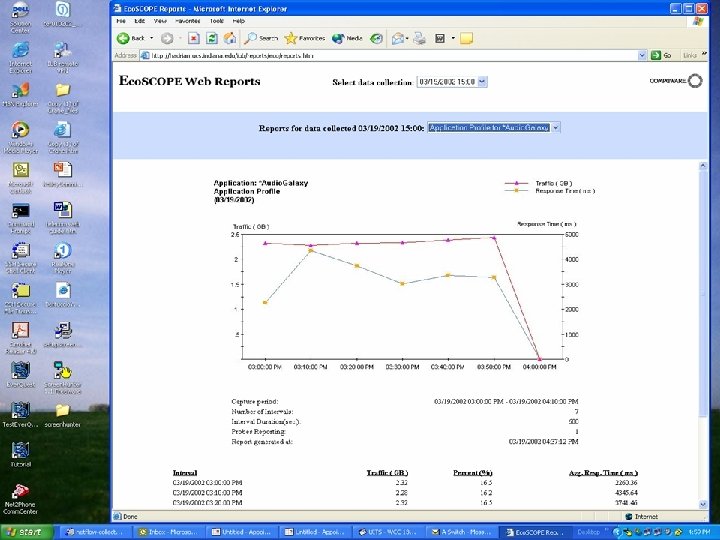The width and height of the screenshot is (720, 540).
Task: Click the 03:10:00 PM response time point
Action: 310,250
